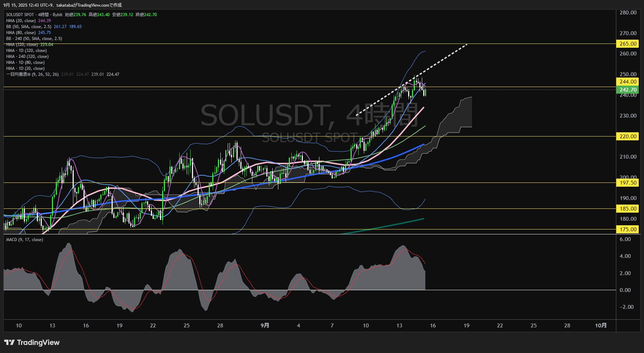Click the 230.00 price axis value
The height and width of the screenshot is (353, 644).
[x=628, y=116]
